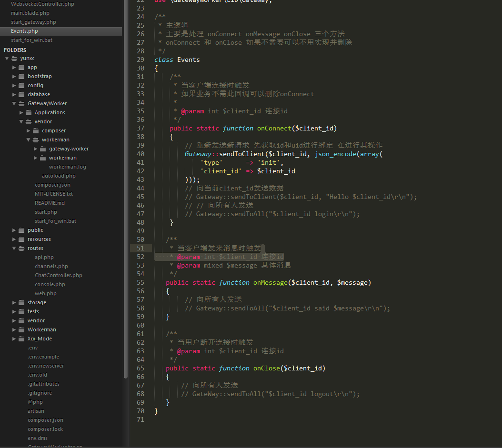The width and height of the screenshot is (502, 448).
Task: Click the sidebar vertical scrollbar
Action: [126, 189]
